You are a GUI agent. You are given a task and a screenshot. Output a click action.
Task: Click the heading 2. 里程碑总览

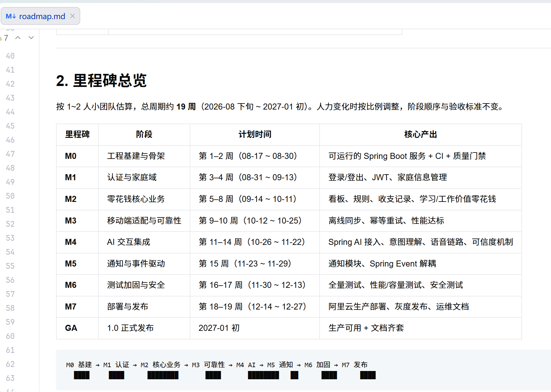pos(101,80)
